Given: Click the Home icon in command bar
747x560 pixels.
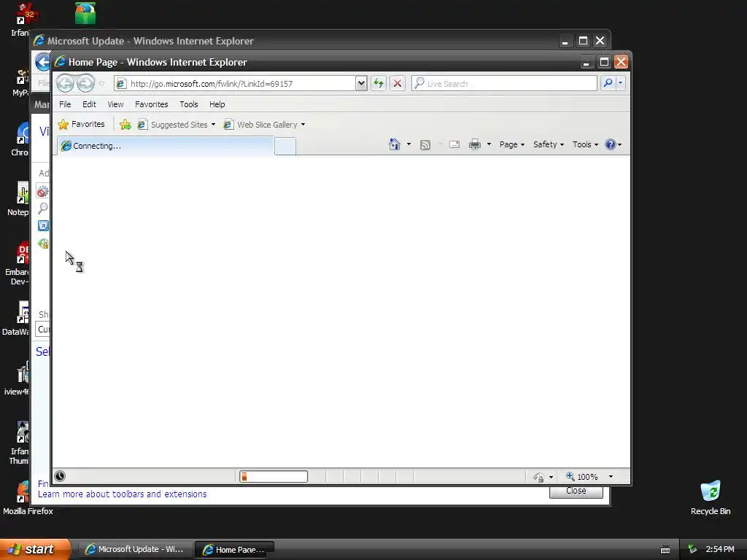Looking at the screenshot, I should click(395, 144).
